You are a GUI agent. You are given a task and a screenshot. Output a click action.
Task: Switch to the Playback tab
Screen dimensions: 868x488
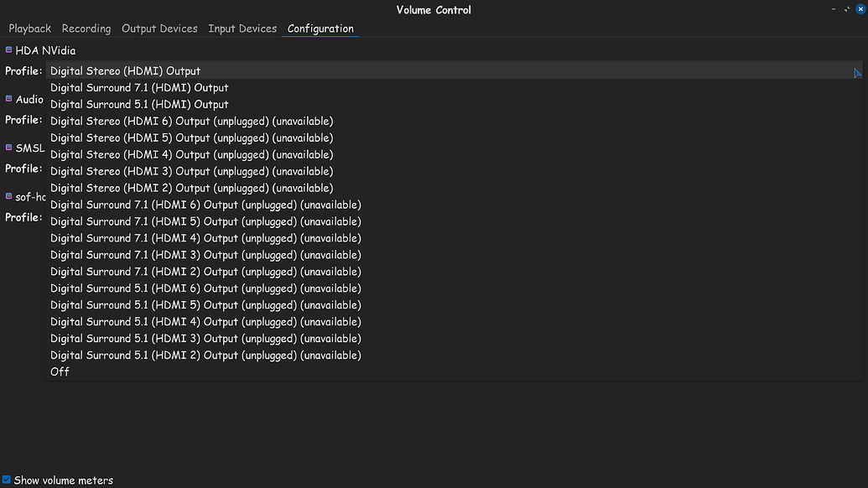pyautogui.click(x=30, y=29)
